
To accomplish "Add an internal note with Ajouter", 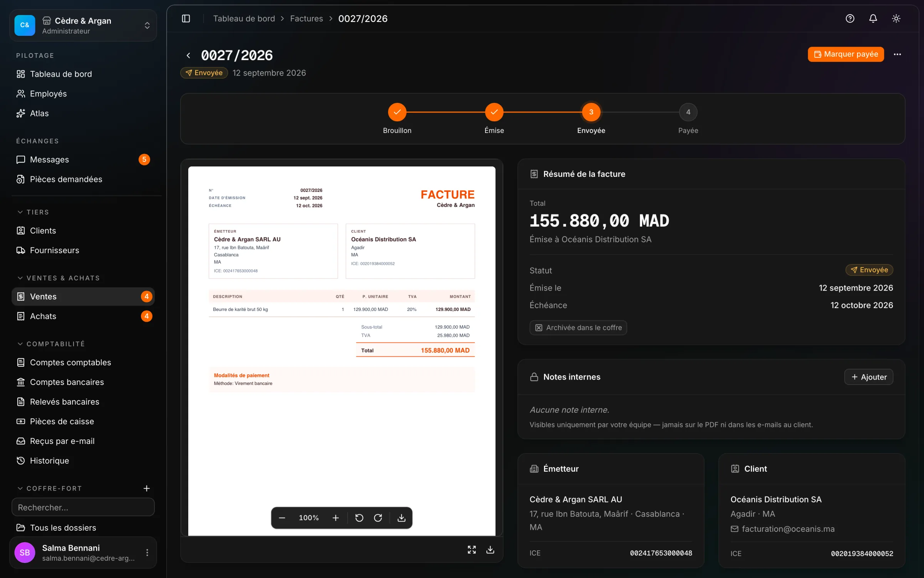I will [869, 377].
